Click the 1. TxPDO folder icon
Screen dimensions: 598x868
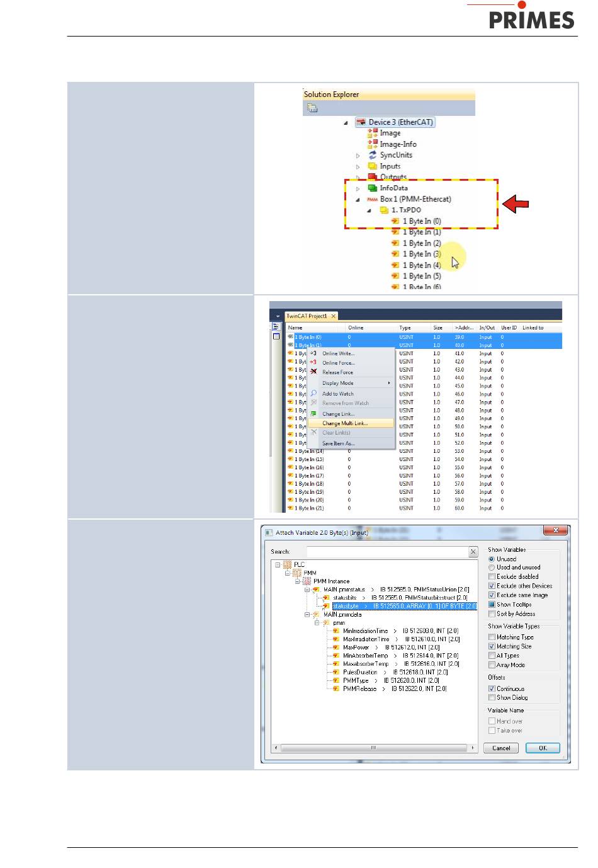(384, 210)
